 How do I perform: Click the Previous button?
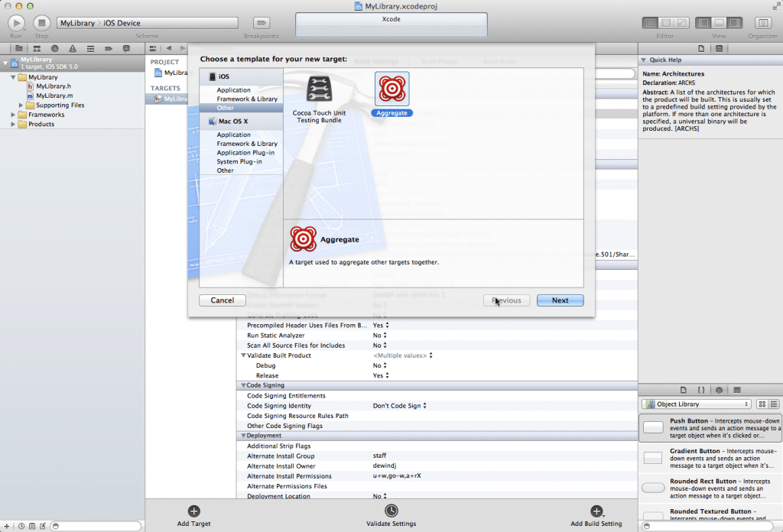pos(506,300)
